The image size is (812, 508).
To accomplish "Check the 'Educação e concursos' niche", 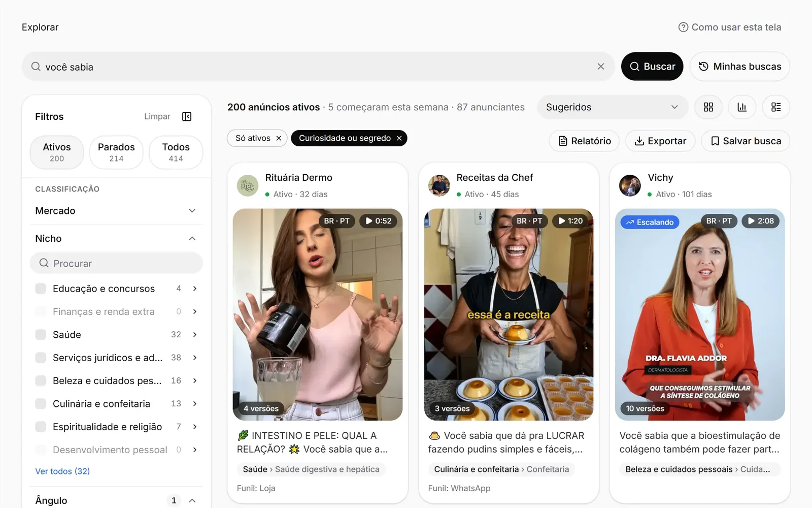I will coord(41,289).
